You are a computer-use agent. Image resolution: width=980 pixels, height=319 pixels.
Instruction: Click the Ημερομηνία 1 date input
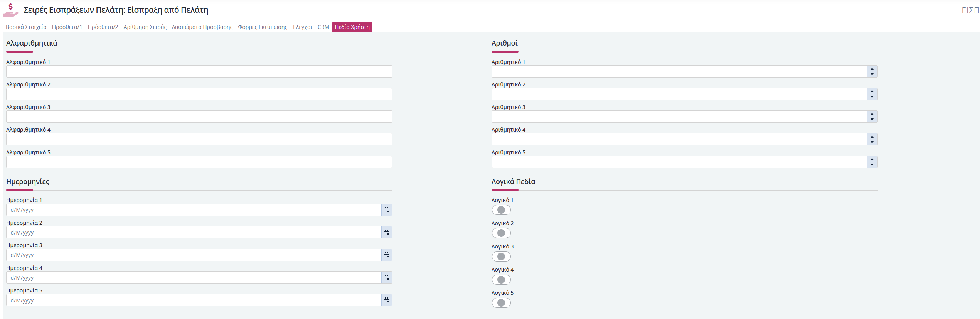coord(194,210)
